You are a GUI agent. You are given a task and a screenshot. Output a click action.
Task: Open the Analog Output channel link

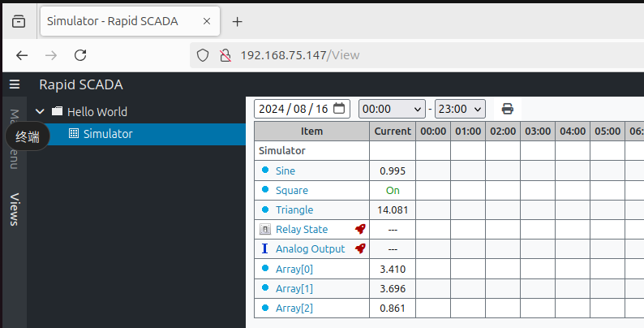pos(310,249)
